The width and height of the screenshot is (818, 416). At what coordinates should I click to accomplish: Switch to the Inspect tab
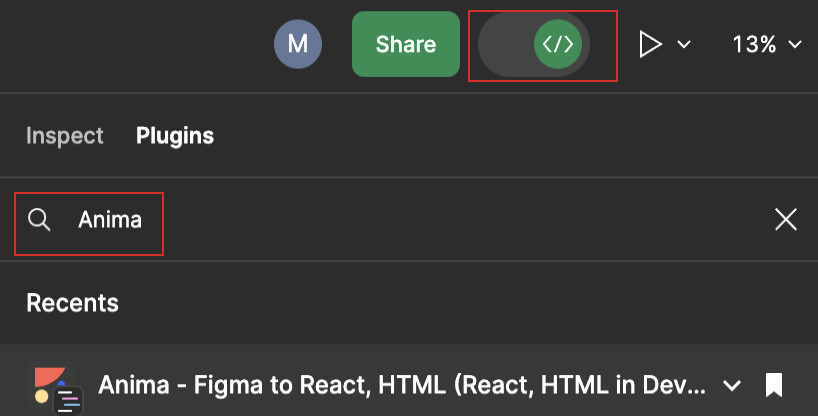[x=65, y=136]
